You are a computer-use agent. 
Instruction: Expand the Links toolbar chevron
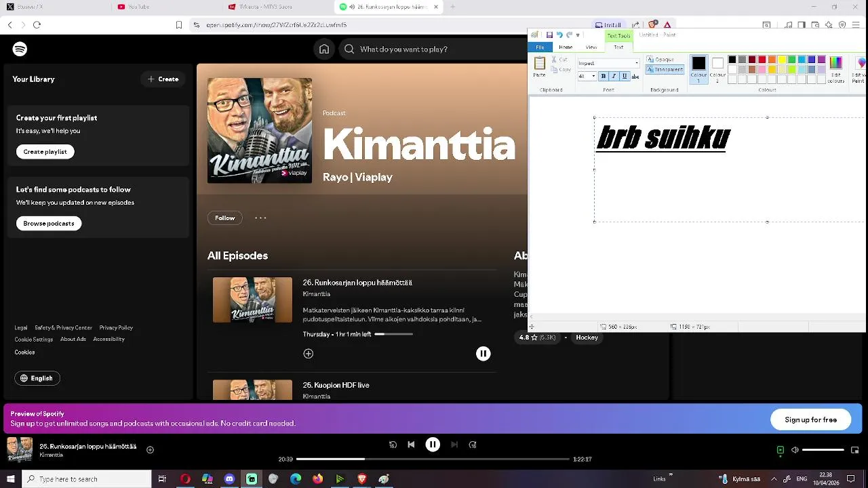point(671,475)
